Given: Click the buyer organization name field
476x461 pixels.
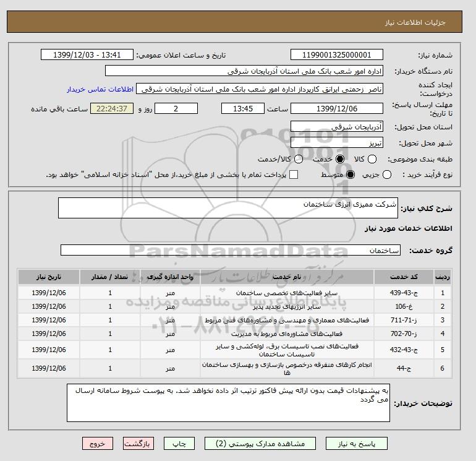Looking at the screenshot, I should tap(244, 71).
